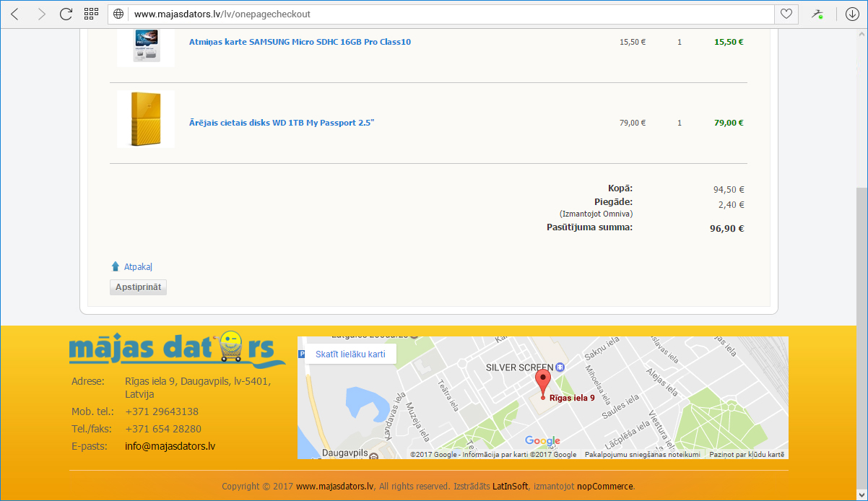
Task: Open the yellow WD My Passport thumbnail
Action: click(146, 119)
